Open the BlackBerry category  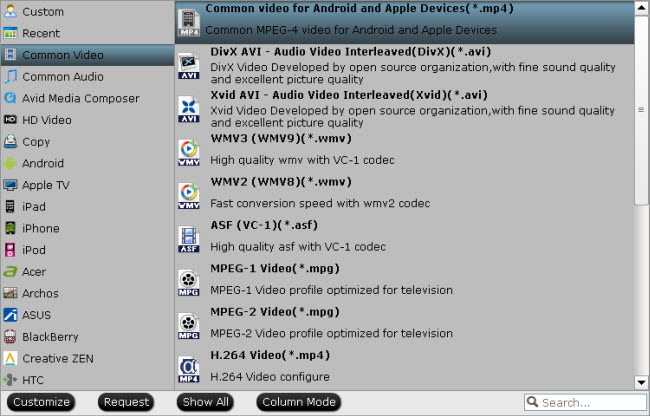tap(87, 336)
